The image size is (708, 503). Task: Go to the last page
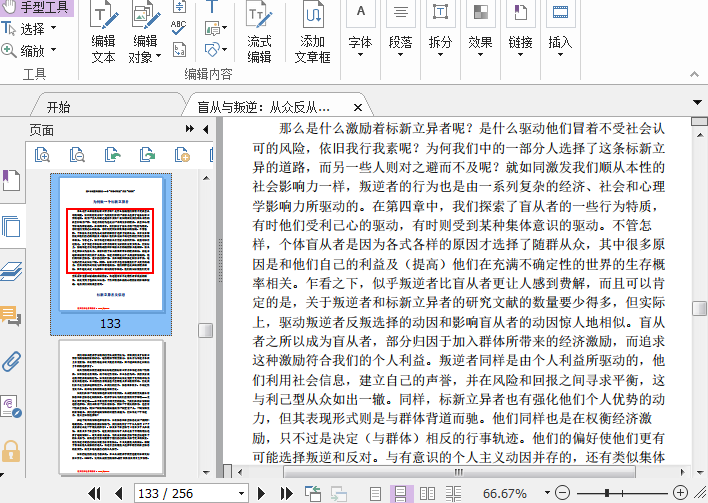click(286, 493)
